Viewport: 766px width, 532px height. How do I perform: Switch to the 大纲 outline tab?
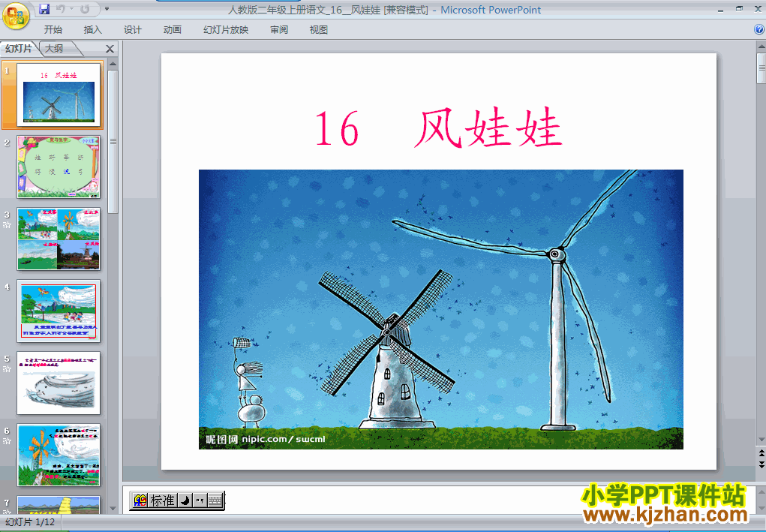(x=55, y=48)
